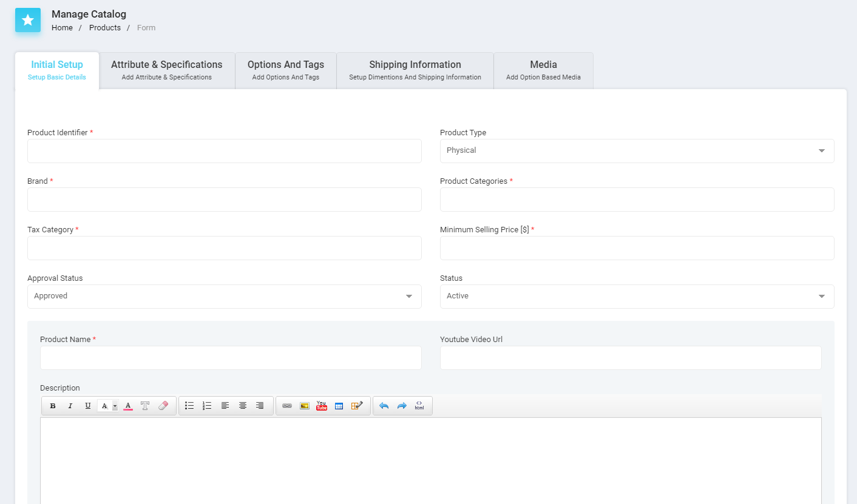Switch to the Shipping Information tab
Viewport: 857px width, 504px height.
tap(415, 70)
